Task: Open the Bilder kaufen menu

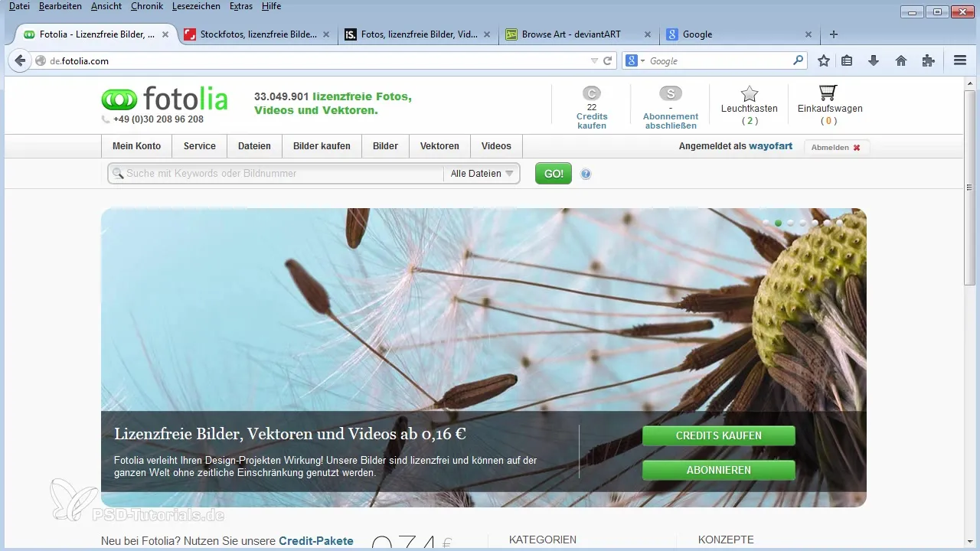Action: 322,146
